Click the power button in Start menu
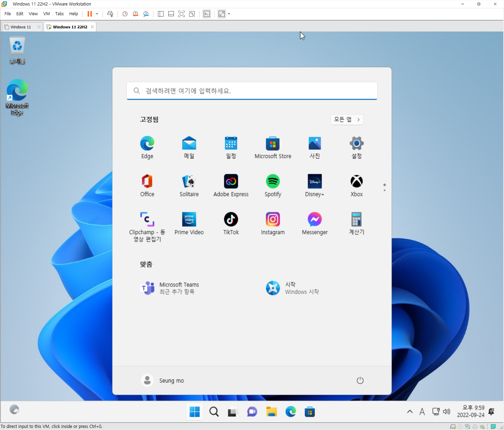The height and width of the screenshot is (430, 504). pos(360,380)
